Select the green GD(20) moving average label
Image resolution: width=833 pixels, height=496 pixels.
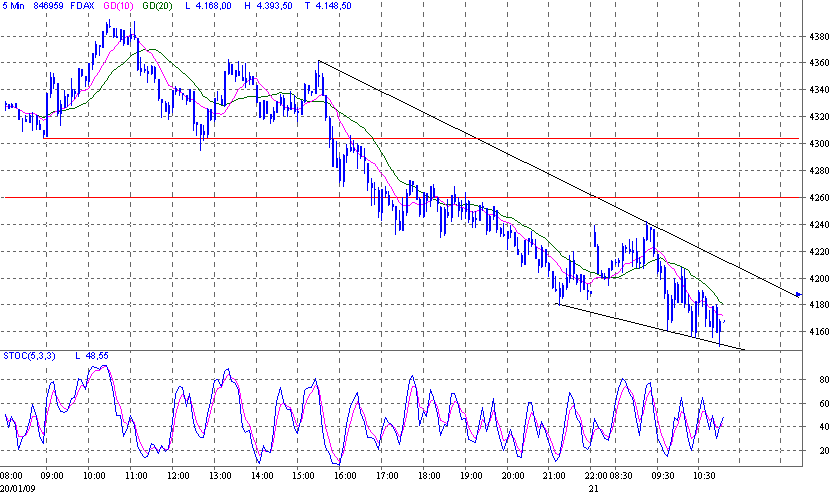click(157, 6)
